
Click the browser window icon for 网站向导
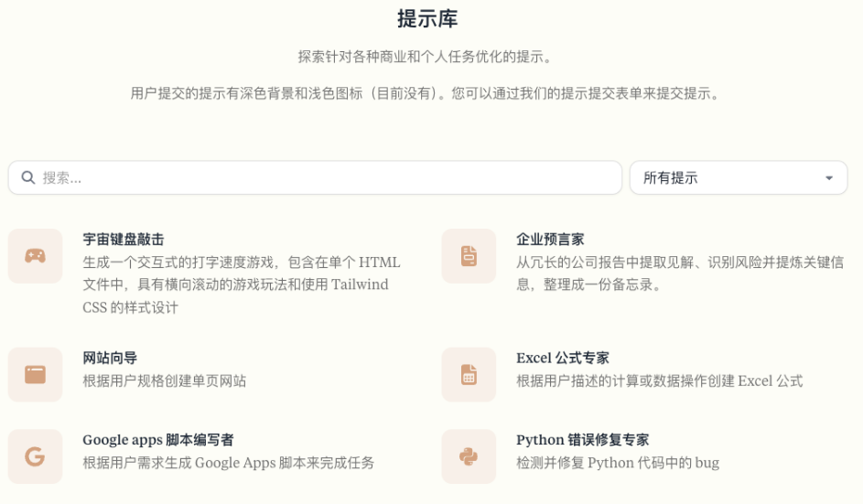pyautogui.click(x=35, y=374)
